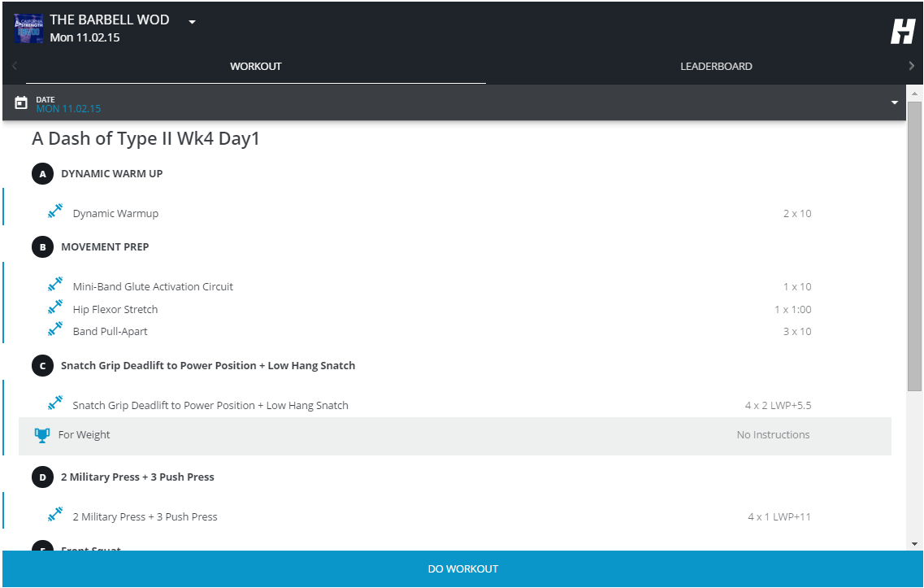This screenshot has height=588, width=924.
Task: Click the vertical scrollbar thumb
Action: click(x=914, y=246)
